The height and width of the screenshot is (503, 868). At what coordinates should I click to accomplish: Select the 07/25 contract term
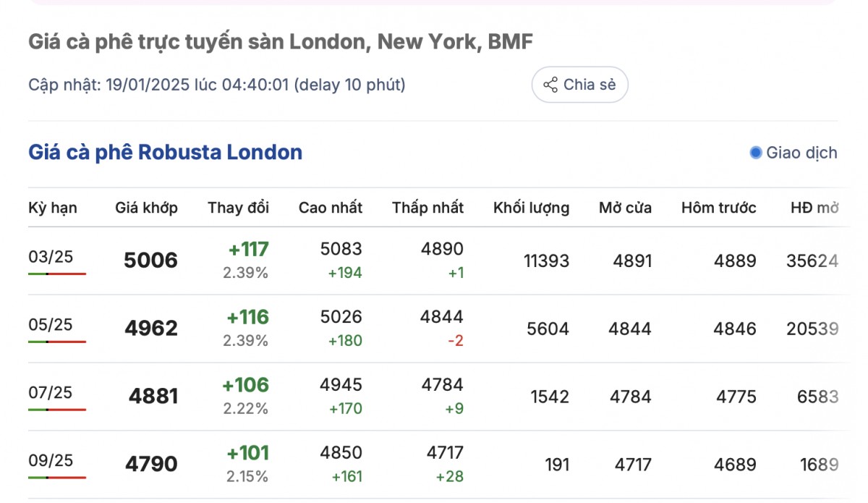51,392
